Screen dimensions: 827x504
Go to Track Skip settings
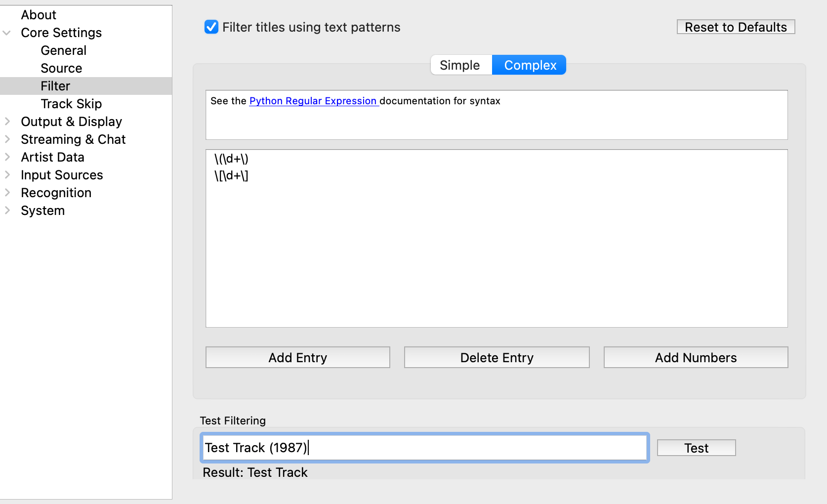tap(71, 104)
